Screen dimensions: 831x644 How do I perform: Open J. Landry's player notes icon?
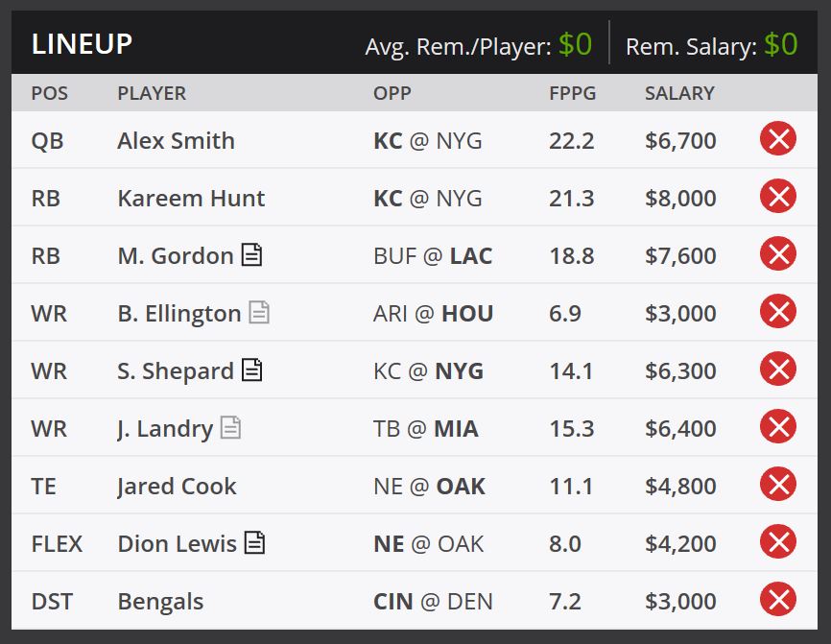[x=230, y=427]
